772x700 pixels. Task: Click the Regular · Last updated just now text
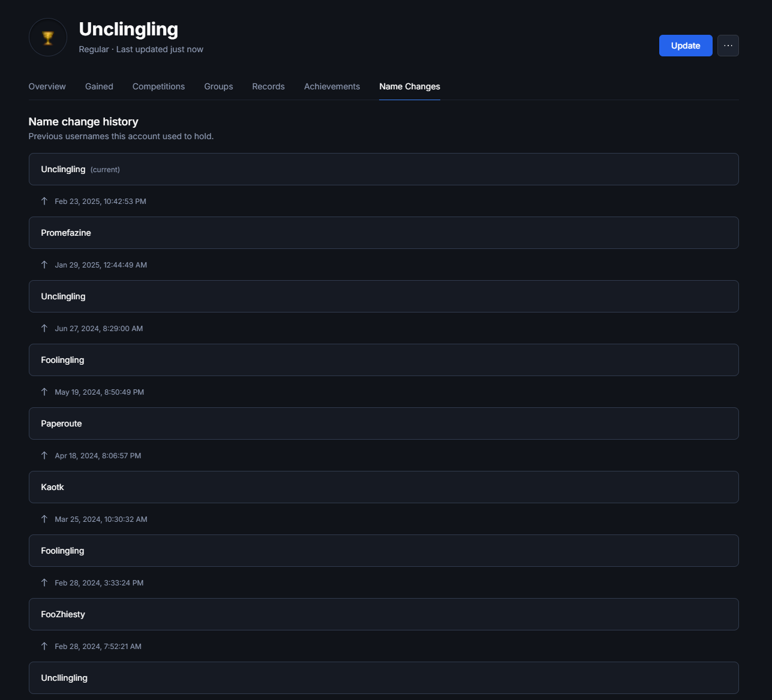(x=141, y=49)
